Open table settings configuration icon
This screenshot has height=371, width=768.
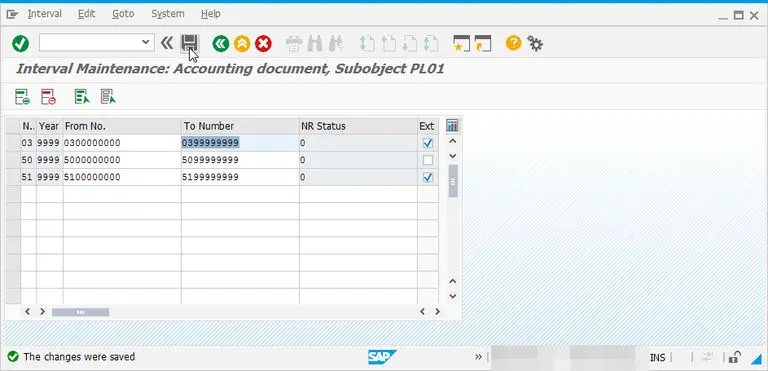453,126
